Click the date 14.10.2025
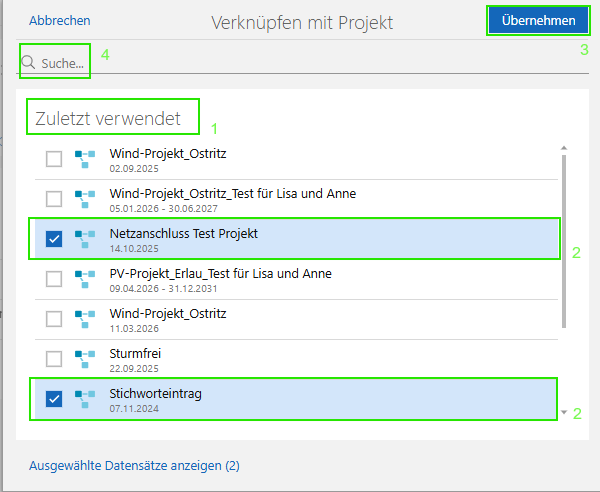600x492 pixels. 134,249
